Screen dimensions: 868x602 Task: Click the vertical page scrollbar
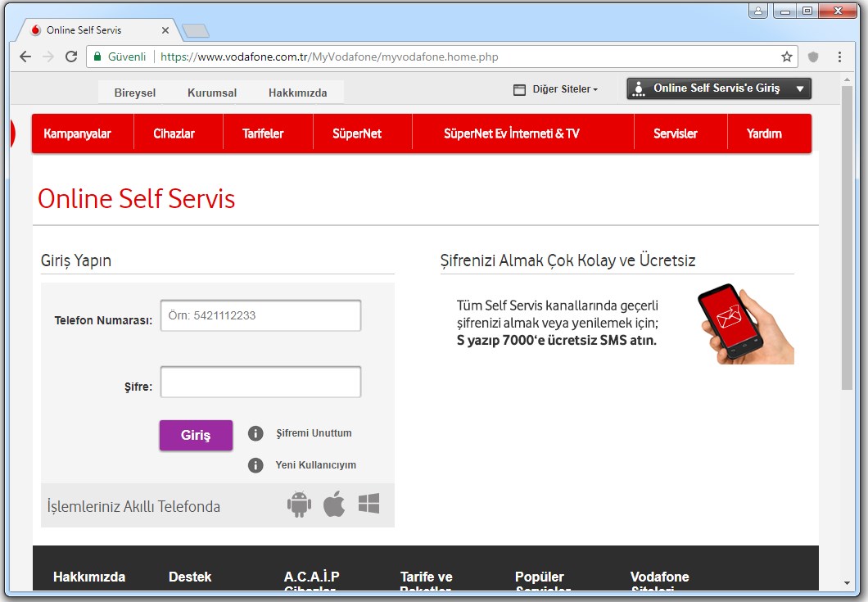click(847, 238)
